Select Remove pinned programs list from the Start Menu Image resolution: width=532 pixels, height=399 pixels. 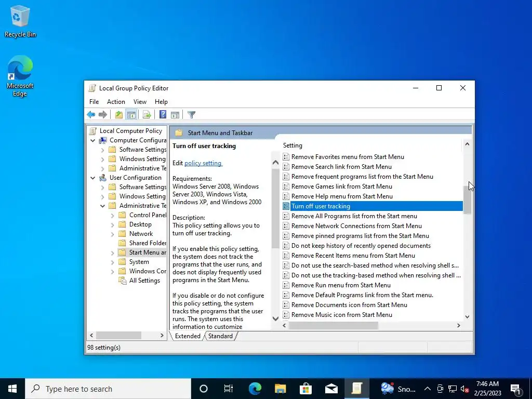pyautogui.click(x=360, y=236)
